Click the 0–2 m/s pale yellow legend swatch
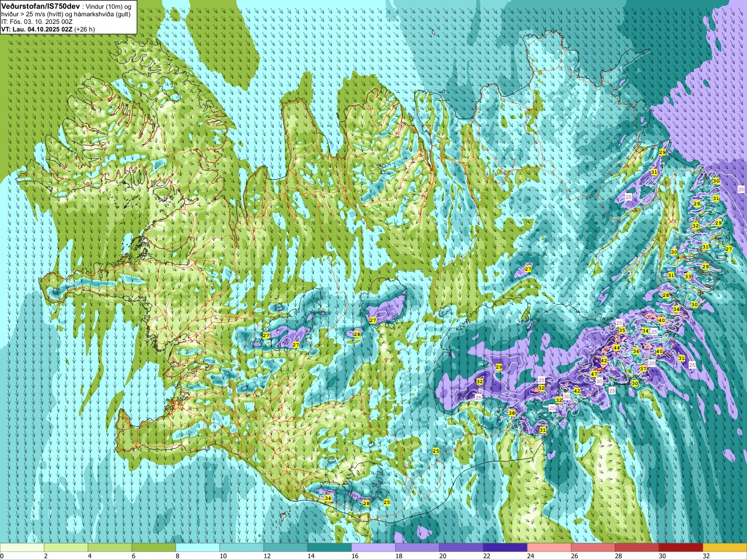This screenshot has width=747, height=560. point(22,548)
